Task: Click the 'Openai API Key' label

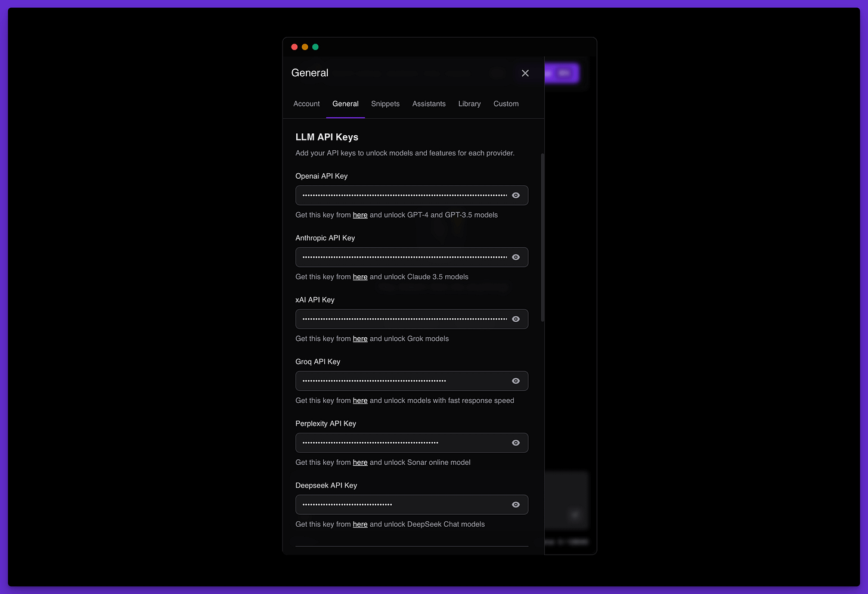Action: [321, 176]
